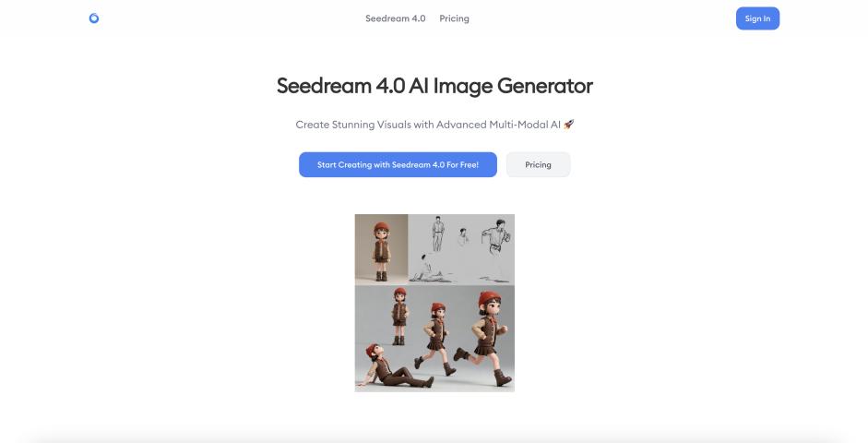Viewport: 868px width, 443px height.
Task: Click the gray Pricing button below the subtitle
Action: [538, 164]
